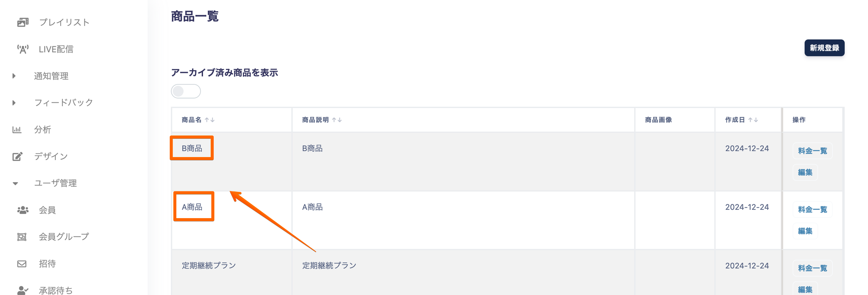This screenshot has height=295, width=868.
Task: Sort by 作成日 column arrows
Action: tap(753, 120)
